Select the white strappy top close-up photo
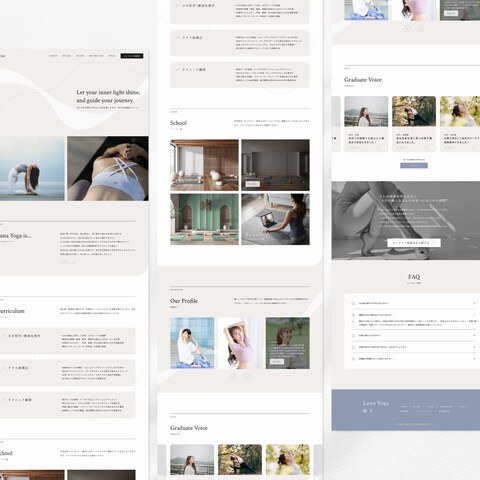Screen dimensions: 480x480 click(x=108, y=168)
